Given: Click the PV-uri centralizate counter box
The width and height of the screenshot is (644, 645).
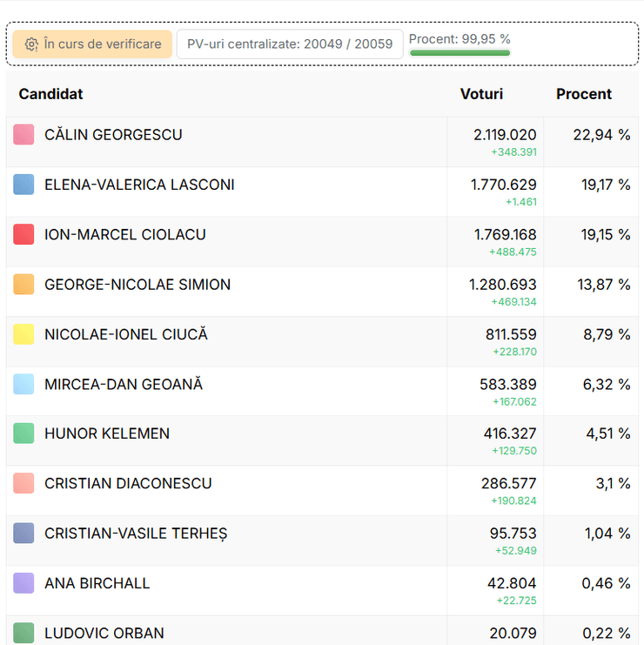Looking at the screenshot, I should tap(290, 44).
